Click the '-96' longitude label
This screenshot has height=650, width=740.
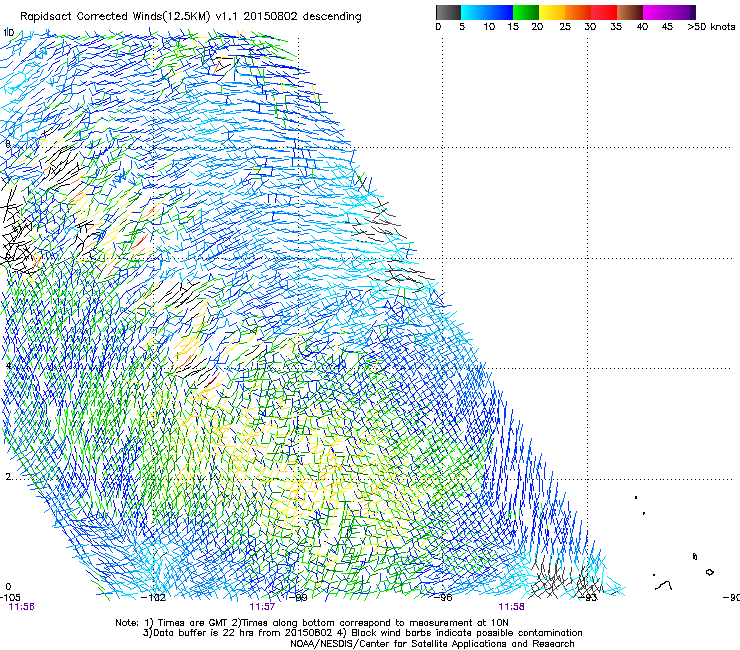point(443,598)
